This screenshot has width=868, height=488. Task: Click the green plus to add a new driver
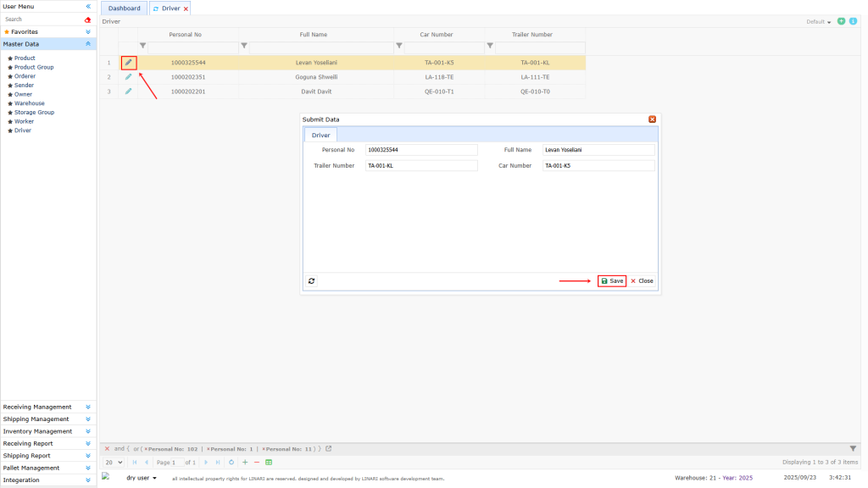point(840,21)
